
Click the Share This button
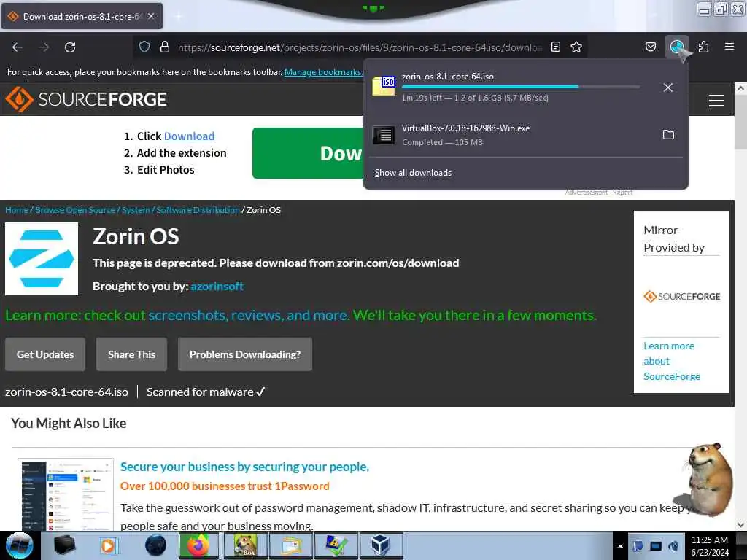point(131,354)
